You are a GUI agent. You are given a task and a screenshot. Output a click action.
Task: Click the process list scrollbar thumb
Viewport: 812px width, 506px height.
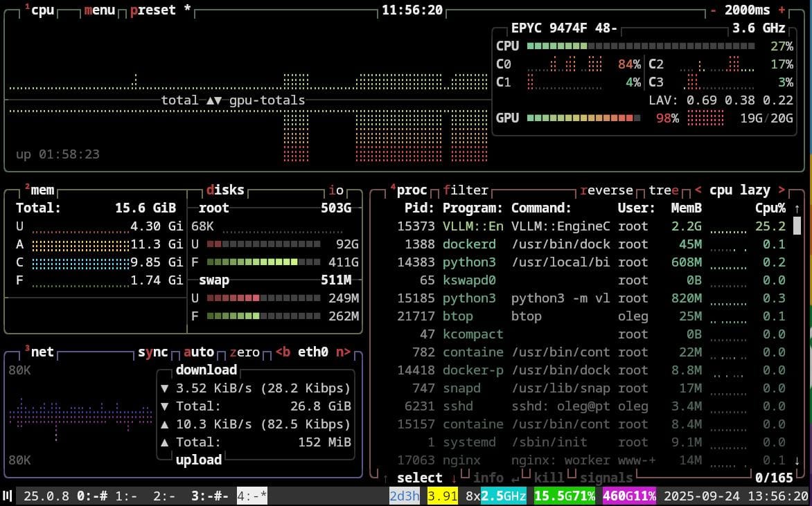797,226
